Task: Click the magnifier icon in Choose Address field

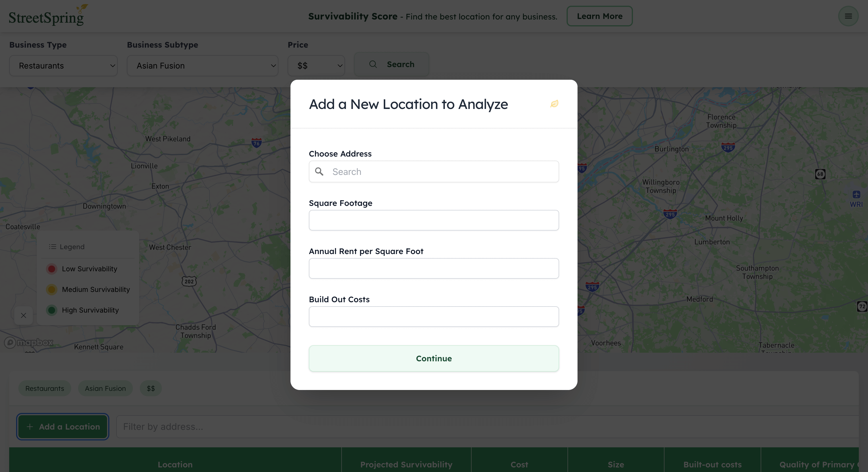Action: (319, 171)
